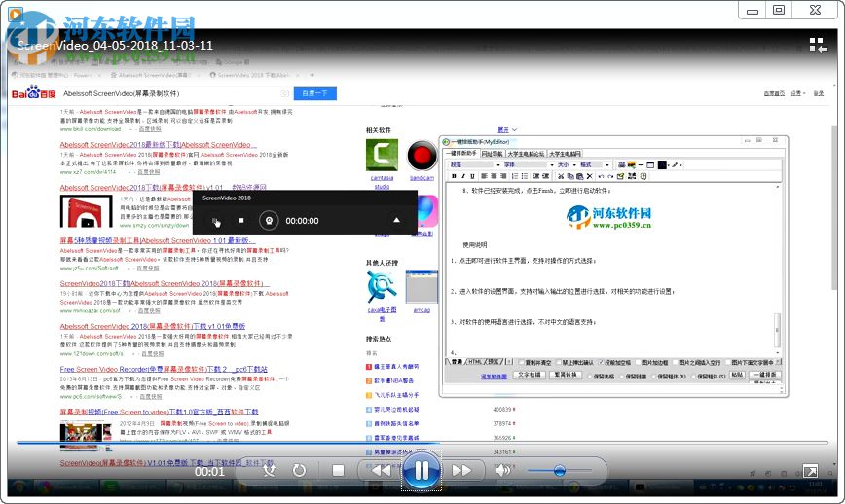
Task: Insert a horizontal line in MyEditor
Action: pyautogui.click(x=641, y=165)
